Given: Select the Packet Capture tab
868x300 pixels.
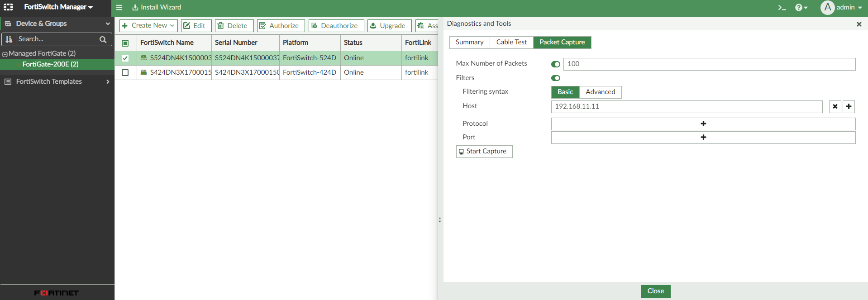Looking at the screenshot, I should [x=562, y=42].
